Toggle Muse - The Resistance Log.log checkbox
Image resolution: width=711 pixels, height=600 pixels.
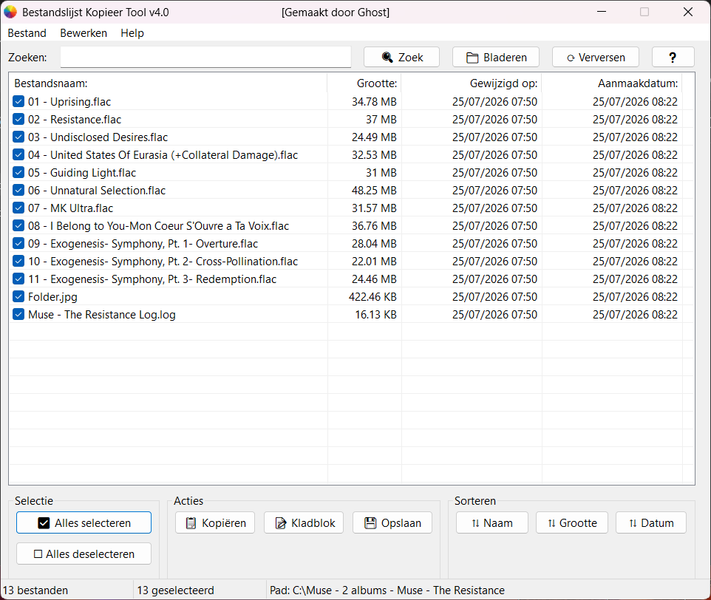tap(19, 314)
